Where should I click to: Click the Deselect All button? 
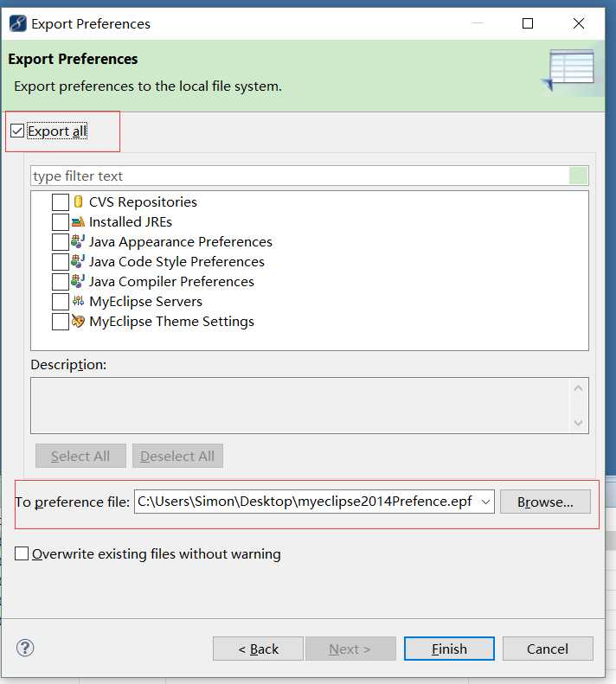click(177, 456)
